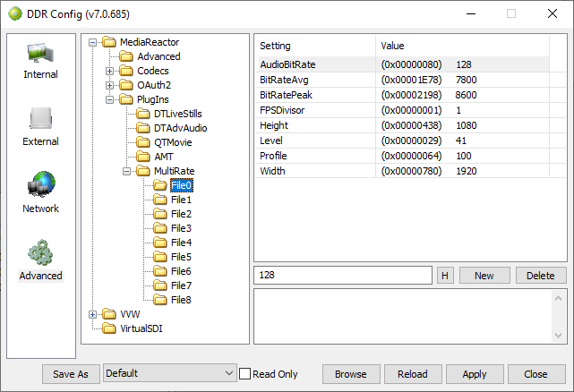
Task: Collapse the PlugIns tree node
Action: point(109,99)
